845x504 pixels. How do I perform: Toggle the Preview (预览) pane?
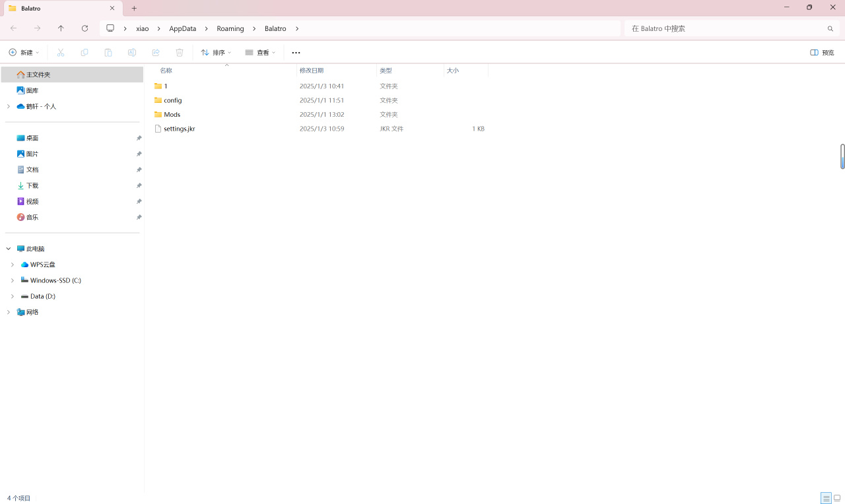(x=823, y=52)
